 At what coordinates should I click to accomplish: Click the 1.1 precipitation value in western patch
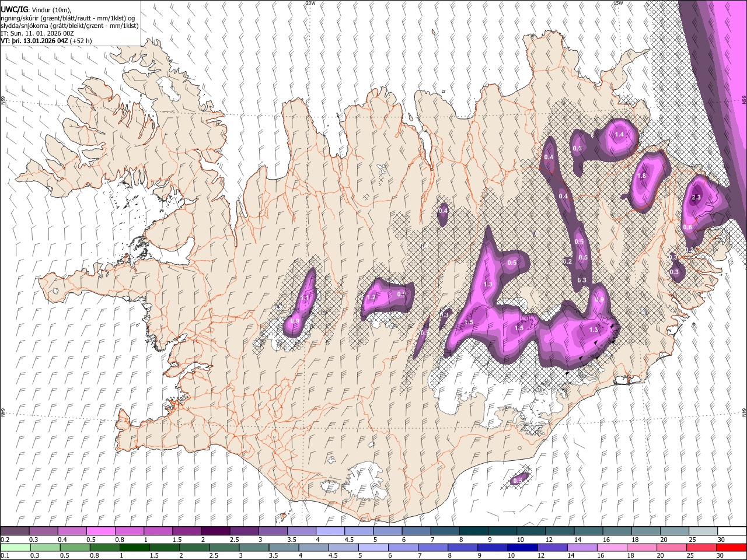305,298
